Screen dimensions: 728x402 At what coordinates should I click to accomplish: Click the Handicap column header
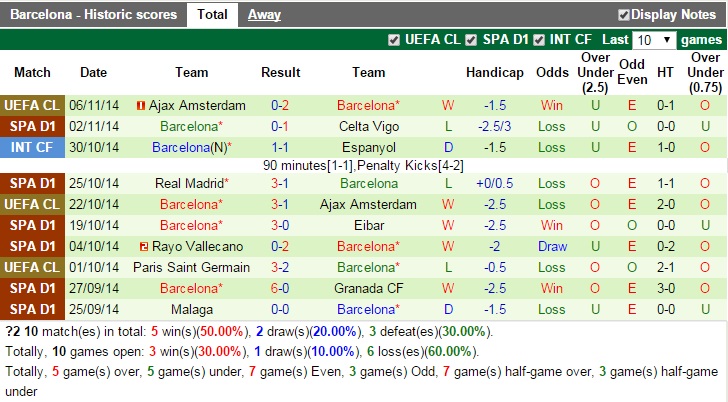pyautogui.click(x=494, y=72)
